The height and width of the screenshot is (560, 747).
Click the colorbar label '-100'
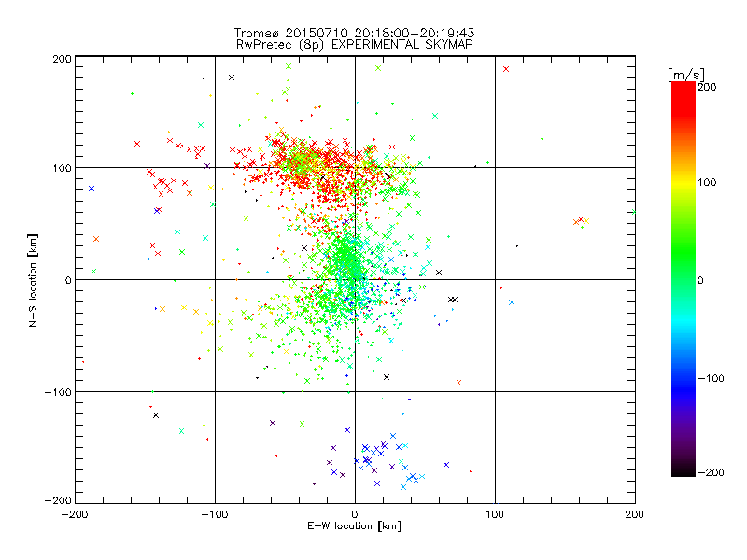[711, 379]
